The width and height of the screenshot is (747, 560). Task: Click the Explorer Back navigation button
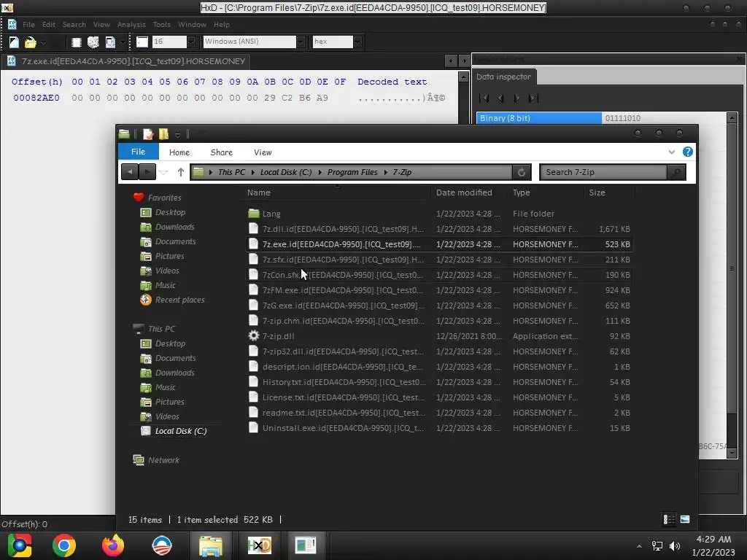130,172
